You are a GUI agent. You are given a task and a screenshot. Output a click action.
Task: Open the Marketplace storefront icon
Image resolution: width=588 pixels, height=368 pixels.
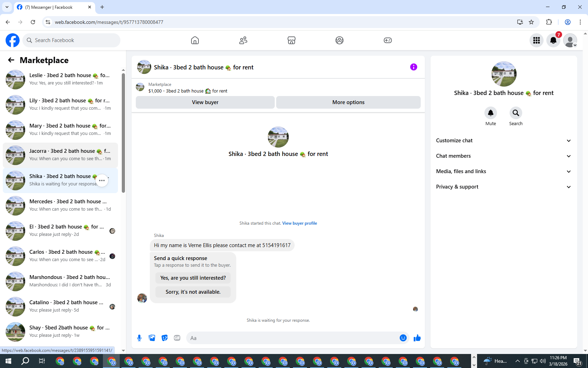(292, 40)
